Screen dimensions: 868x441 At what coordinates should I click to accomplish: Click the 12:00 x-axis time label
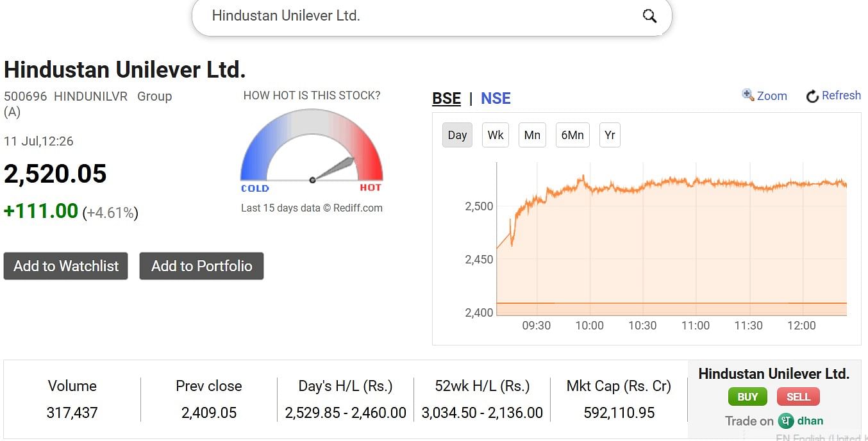point(801,326)
